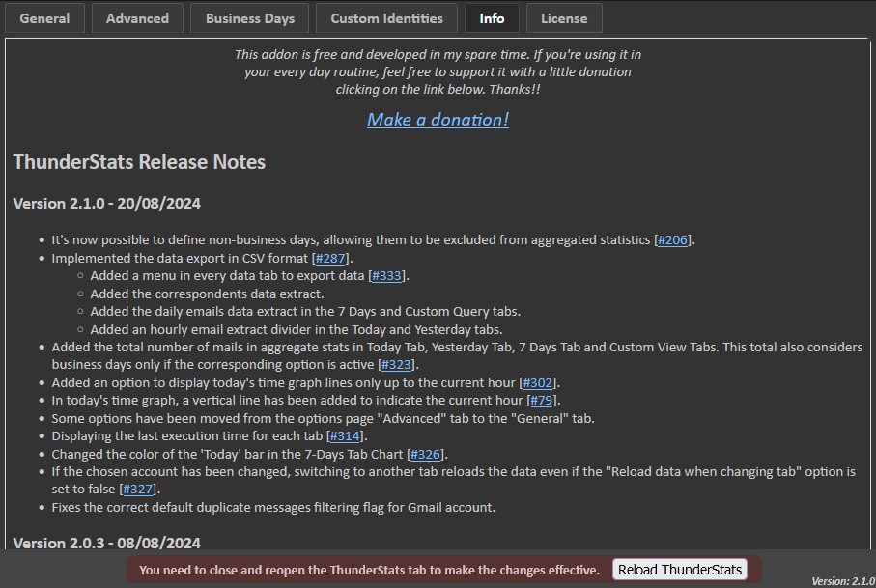This screenshot has width=876, height=588.
Task: Click the daily emails data extract line
Action: pos(305,312)
